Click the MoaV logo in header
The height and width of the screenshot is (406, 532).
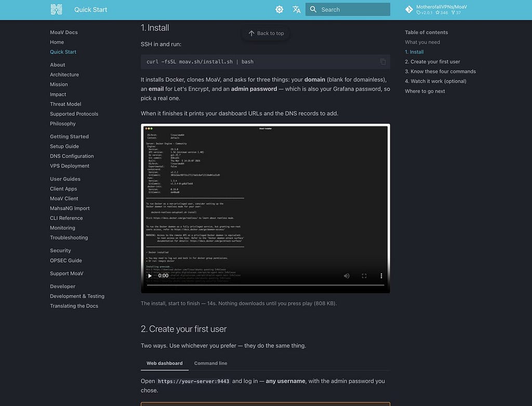pyautogui.click(x=56, y=9)
